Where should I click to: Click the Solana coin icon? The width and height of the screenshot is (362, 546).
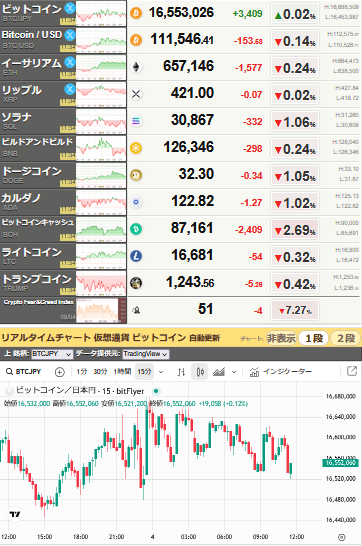(x=136, y=121)
